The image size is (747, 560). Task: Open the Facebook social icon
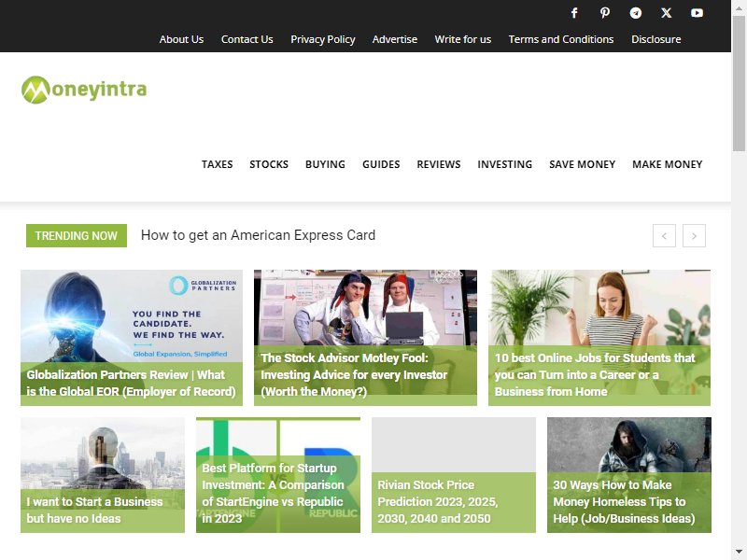coord(574,13)
